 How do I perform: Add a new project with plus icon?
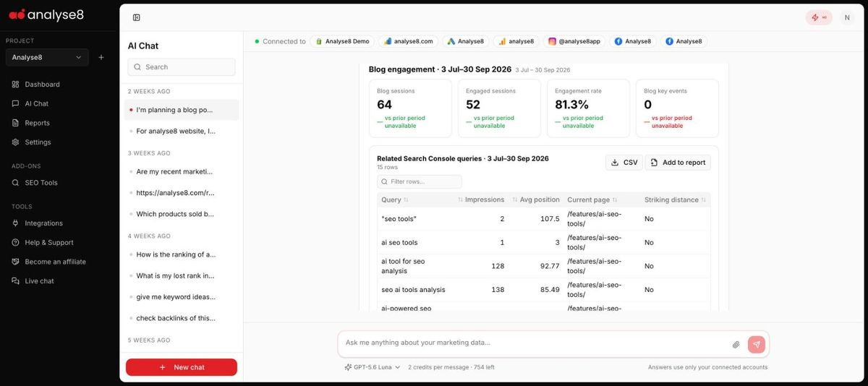(x=101, y=57)
